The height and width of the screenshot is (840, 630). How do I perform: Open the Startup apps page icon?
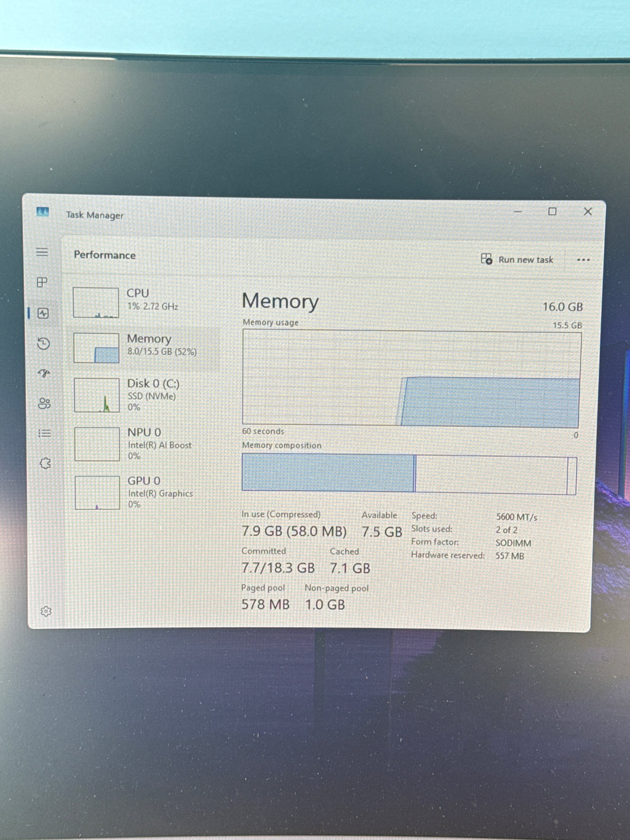click(44, 374)
